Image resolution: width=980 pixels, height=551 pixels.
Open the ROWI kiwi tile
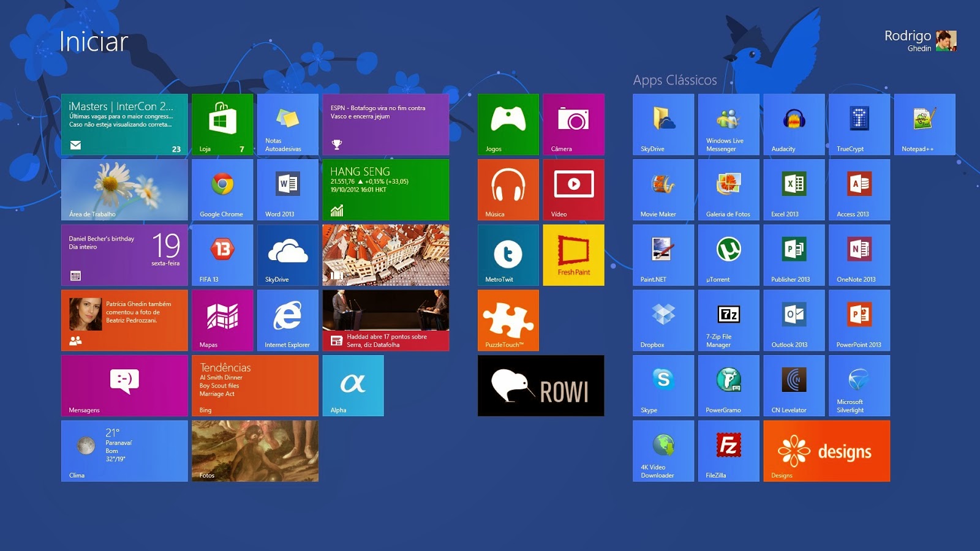(x=541, y=386)
